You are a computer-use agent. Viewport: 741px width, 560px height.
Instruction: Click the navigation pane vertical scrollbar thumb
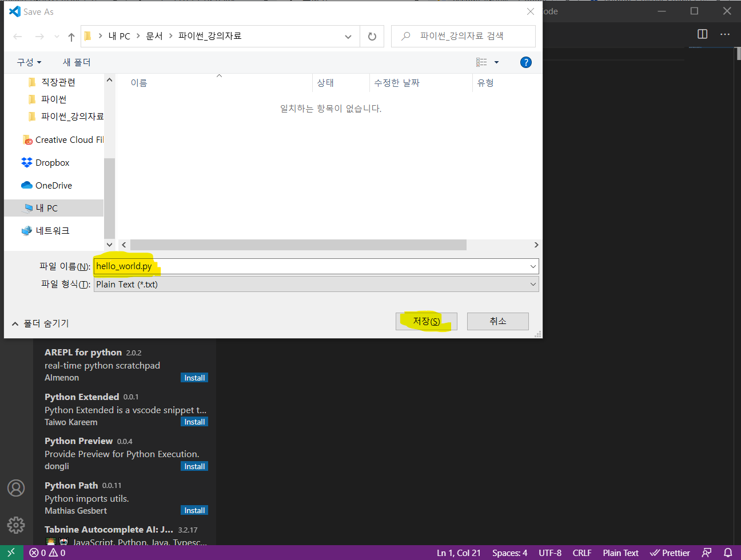[x=109, y=198]
